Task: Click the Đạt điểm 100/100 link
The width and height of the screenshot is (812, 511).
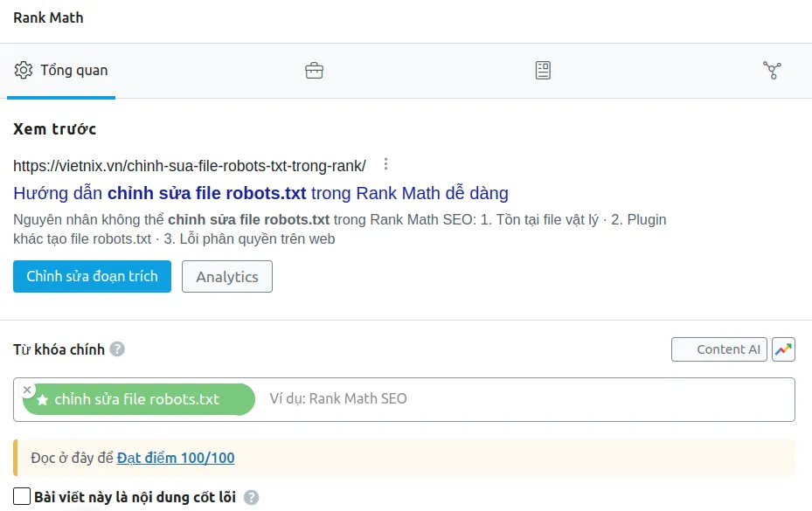Action: pyautogui.click(x=177, y=457)
